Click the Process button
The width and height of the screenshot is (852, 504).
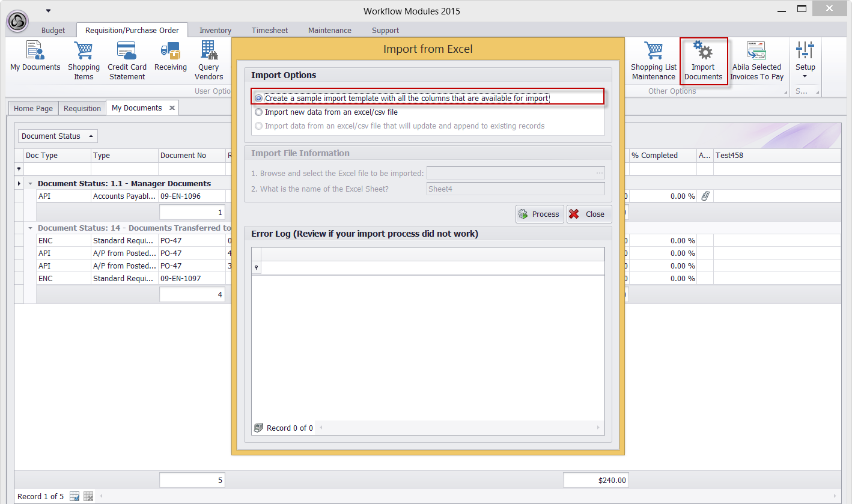coord(539,214)
